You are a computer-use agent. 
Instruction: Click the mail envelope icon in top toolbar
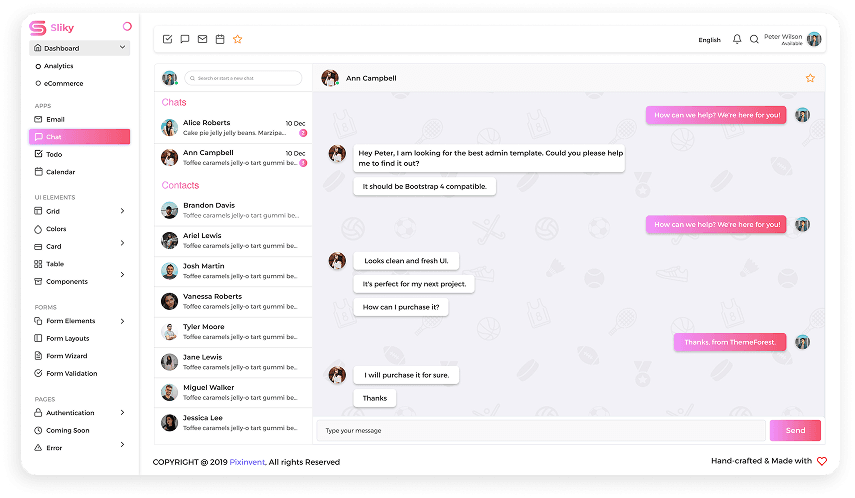point(202,40)
